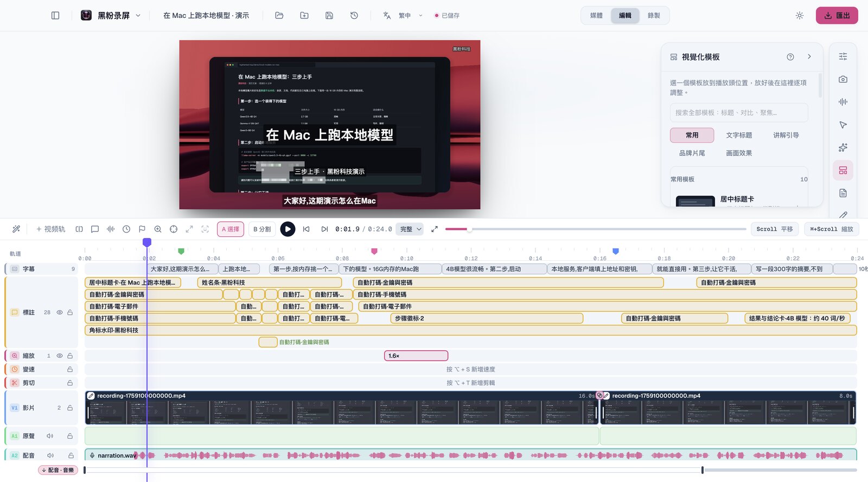Open the sparkles AI effects panel icon
This screenshot has height=482, width=868.
[x=843, y=147]
